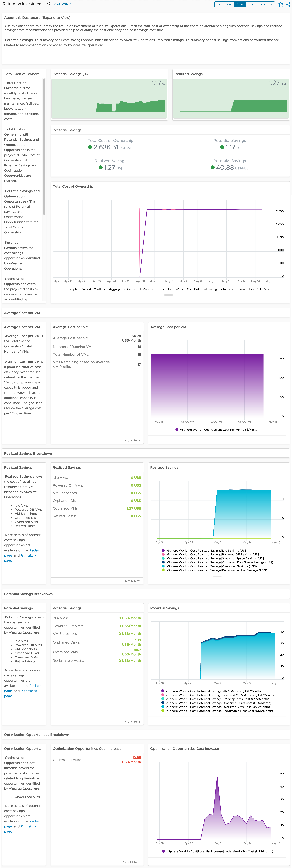Click Oversized VMs 39.7 US$/Month row
The width and height of the screenshot is (292, 868).
coord(97,652)
